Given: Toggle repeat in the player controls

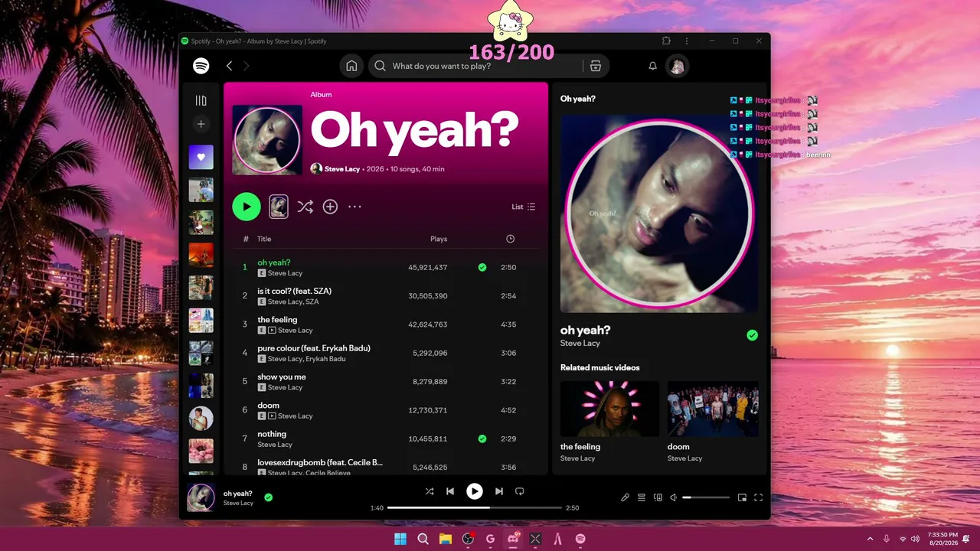Looking at the screenshot, I should click(520, 491).
